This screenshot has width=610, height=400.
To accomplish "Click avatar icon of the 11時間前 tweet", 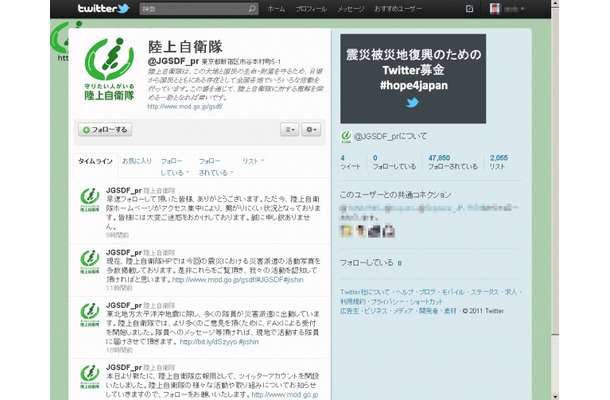I will tap(90, 262).
